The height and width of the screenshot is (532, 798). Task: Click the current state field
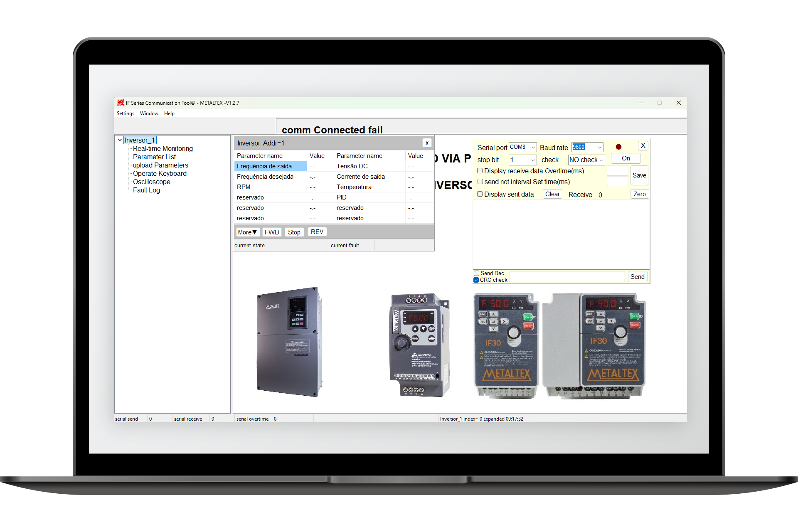(304, 246)
